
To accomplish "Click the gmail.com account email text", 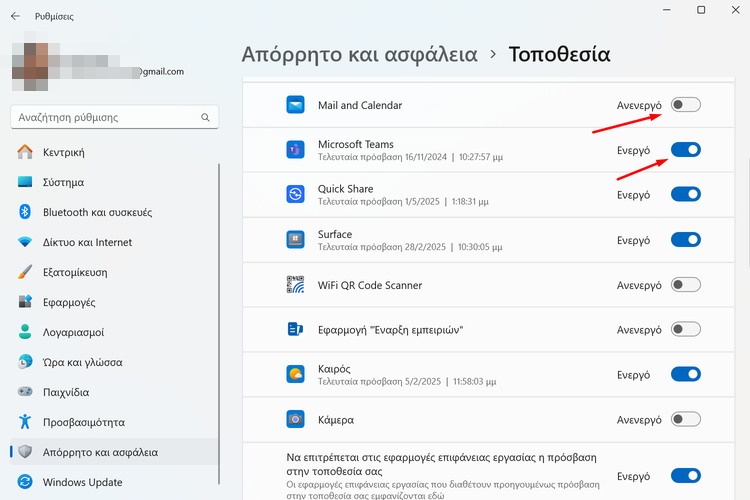I will [x=161, y=71].
